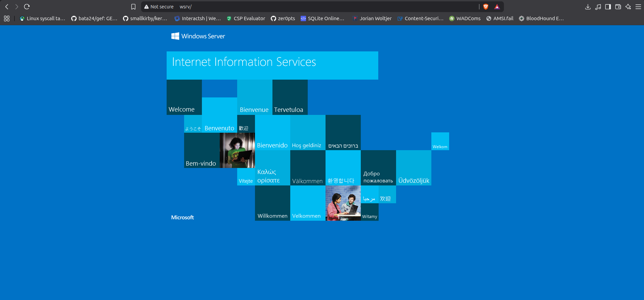
Task: Click the Korean 환영합니다 tile
Action: tap(343, 168)
